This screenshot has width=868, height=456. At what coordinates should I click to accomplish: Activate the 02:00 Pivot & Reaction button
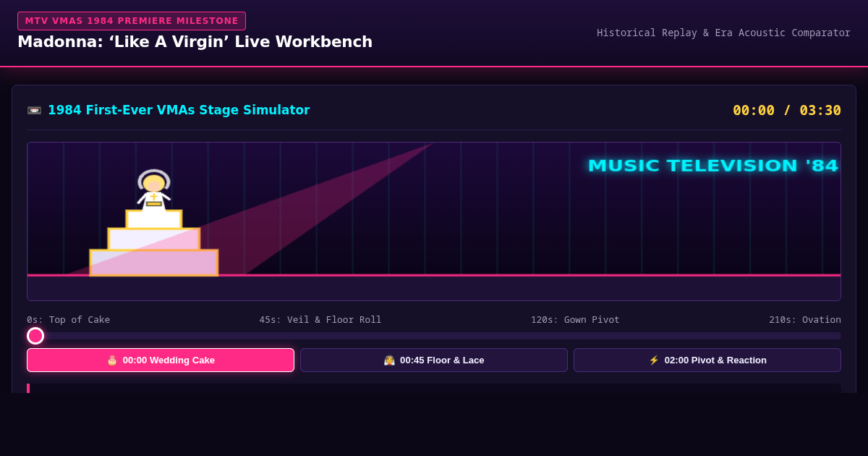pos(707,360)
